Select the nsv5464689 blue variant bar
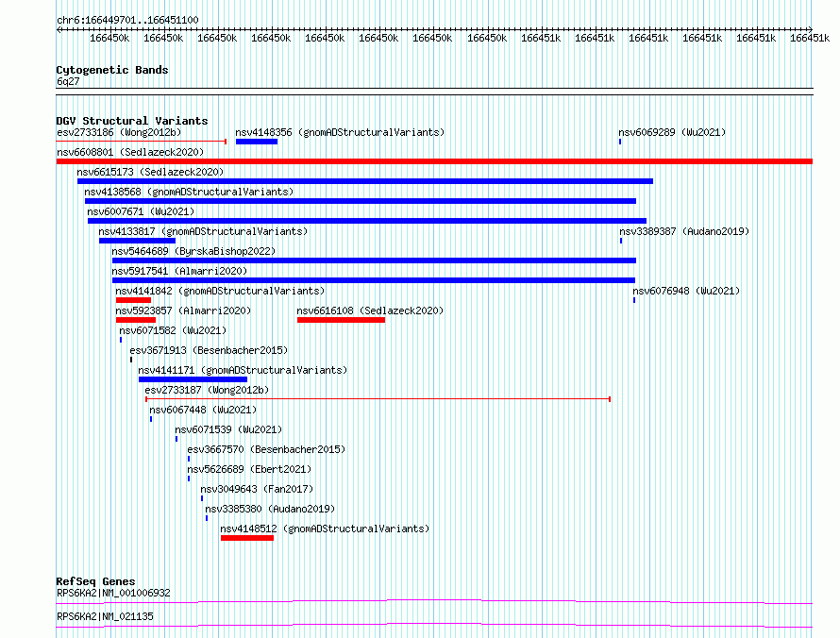 point(374,260)
